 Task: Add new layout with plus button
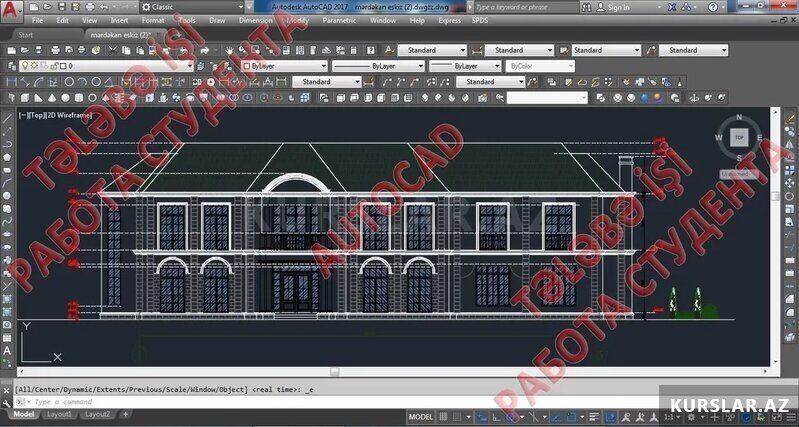[125, 414]
